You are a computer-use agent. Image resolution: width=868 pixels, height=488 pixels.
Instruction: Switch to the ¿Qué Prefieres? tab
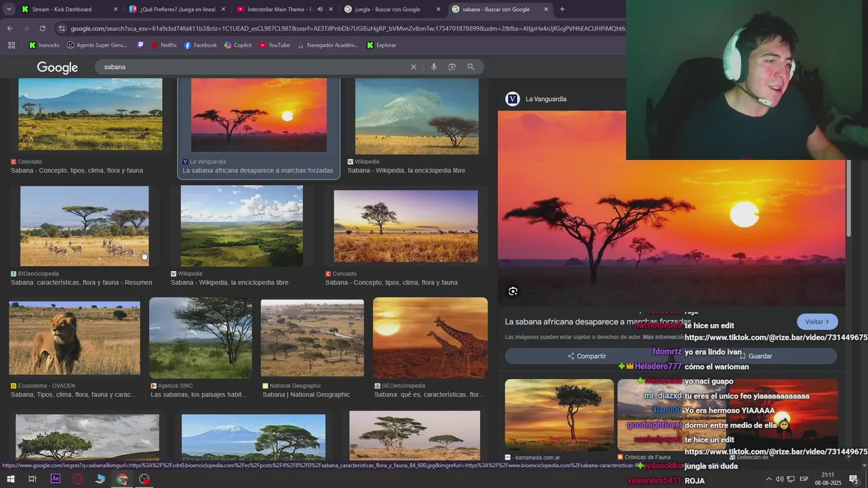pyautogui.click(x=178, y=9)
